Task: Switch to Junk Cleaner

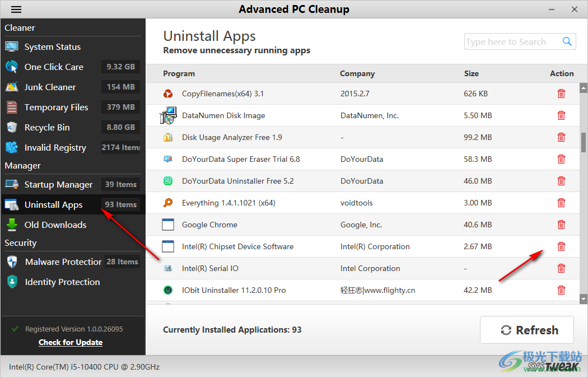Action: [50, 87]
